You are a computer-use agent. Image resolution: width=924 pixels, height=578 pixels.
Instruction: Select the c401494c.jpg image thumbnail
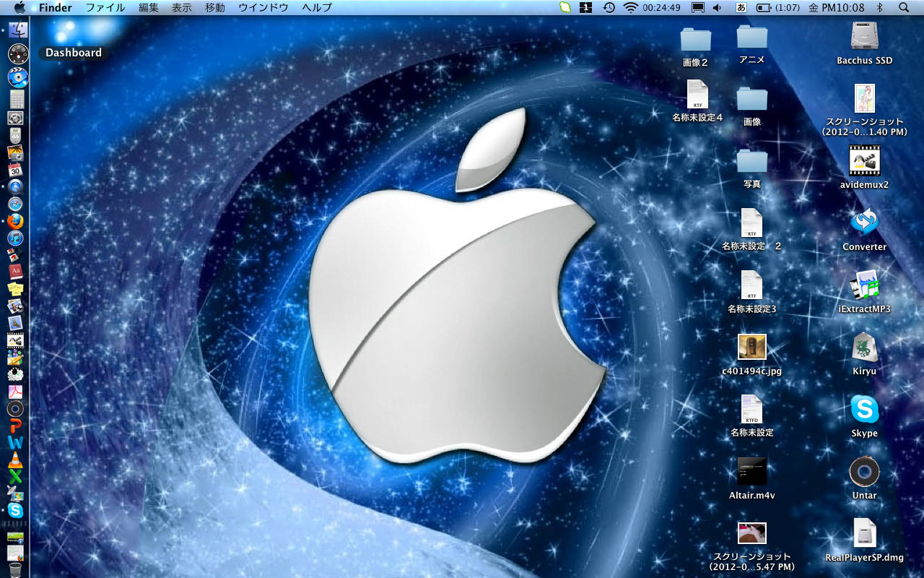[751, 347]
